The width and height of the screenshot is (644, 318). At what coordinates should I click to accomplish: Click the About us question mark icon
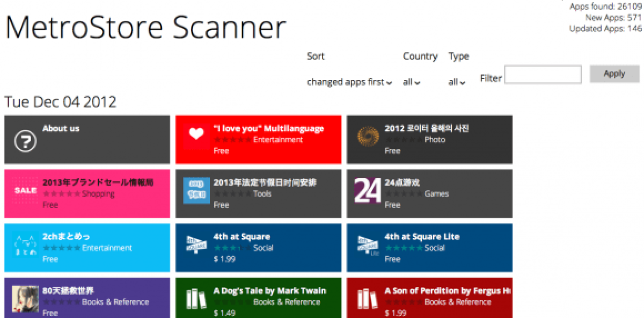click(x=25, y=141)
